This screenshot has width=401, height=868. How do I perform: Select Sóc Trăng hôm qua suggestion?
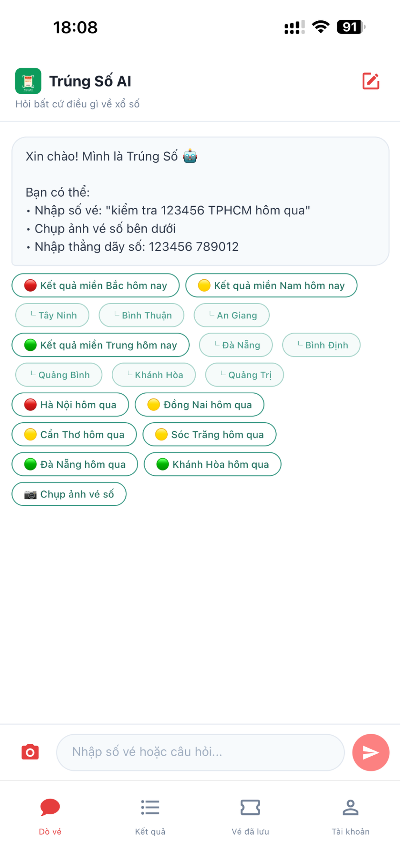pyautogui.click(x=210, y=435)
